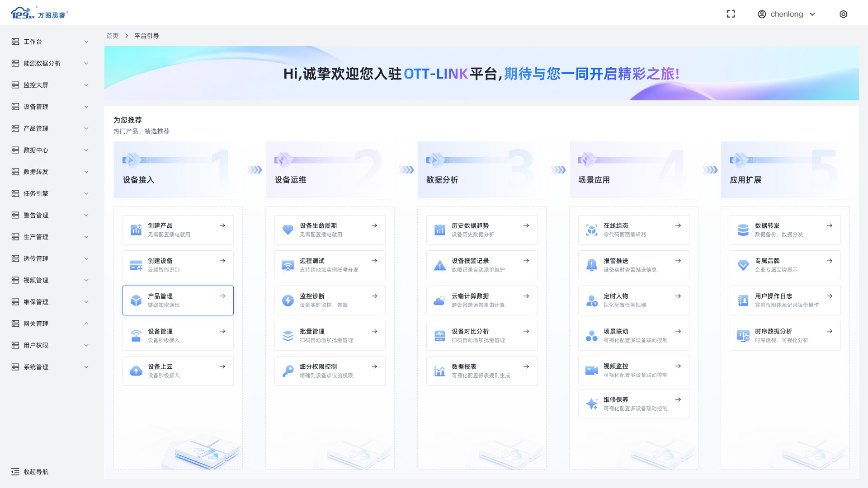Click the heart icon for 设备生命周期
Viewport: 868px width, 488px height.
288,230
